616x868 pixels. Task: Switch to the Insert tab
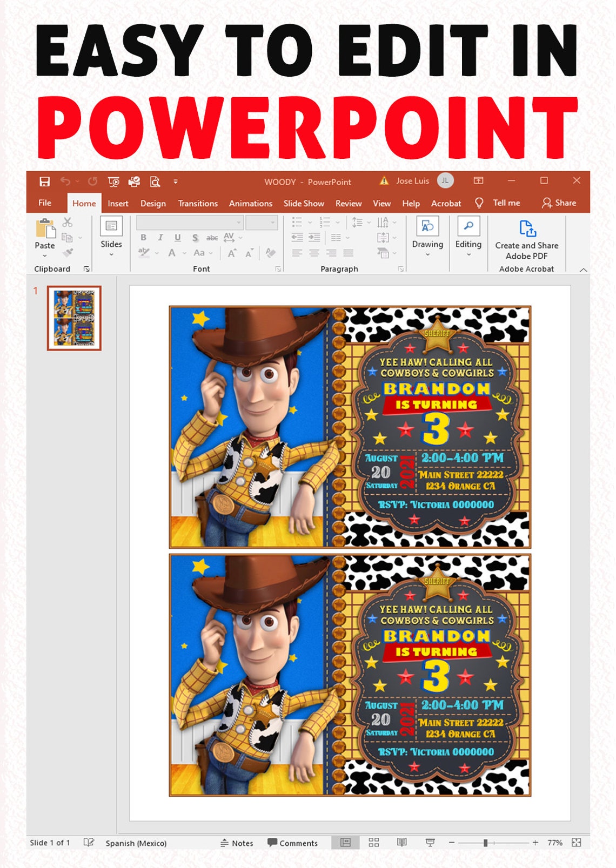[x=118, y=203]
